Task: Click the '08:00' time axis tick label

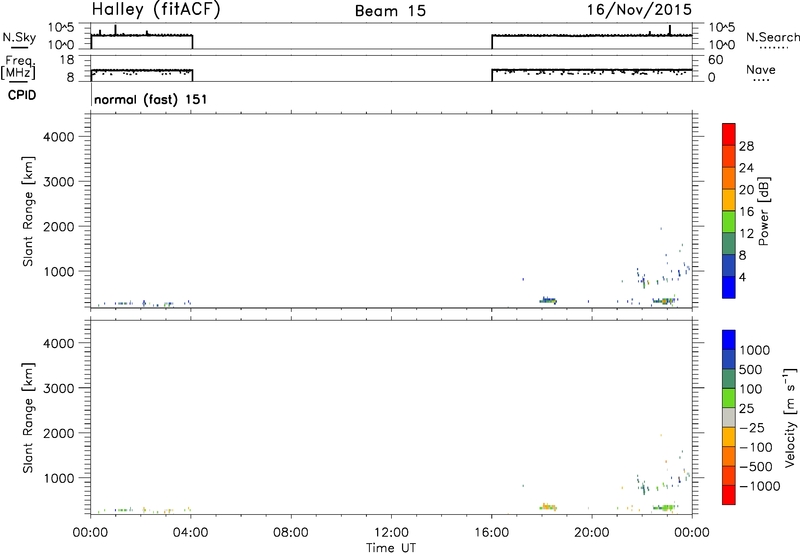Action: pyautogui.click(x=291, y=532)
